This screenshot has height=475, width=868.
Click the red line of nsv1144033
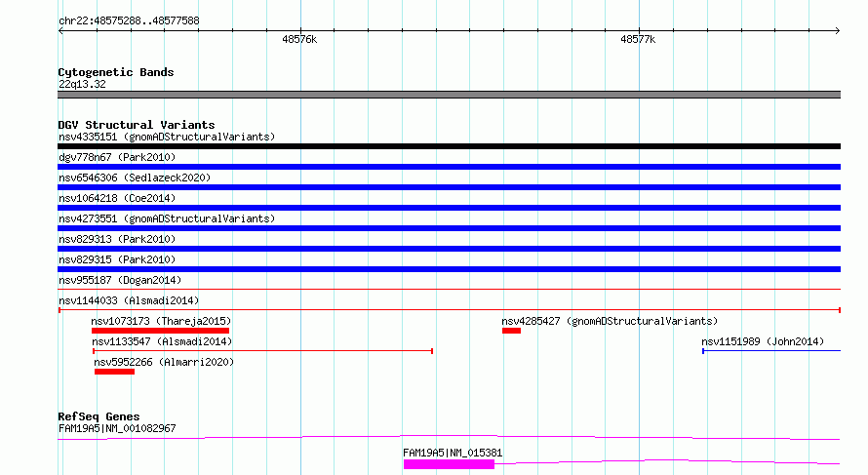point(449,310)
